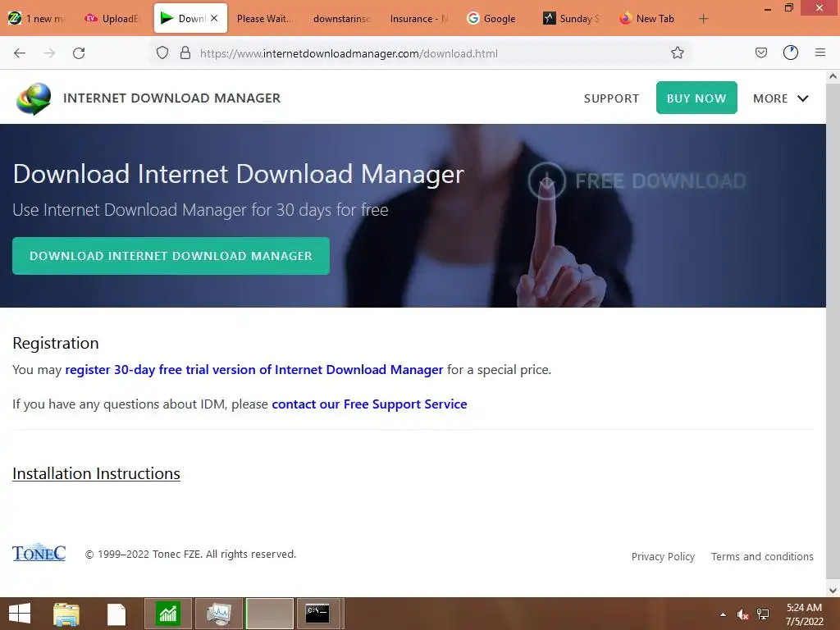View site security padlock info
This screenshot has height=630, width=840.
pyautogui.click(x=185, y=52)
